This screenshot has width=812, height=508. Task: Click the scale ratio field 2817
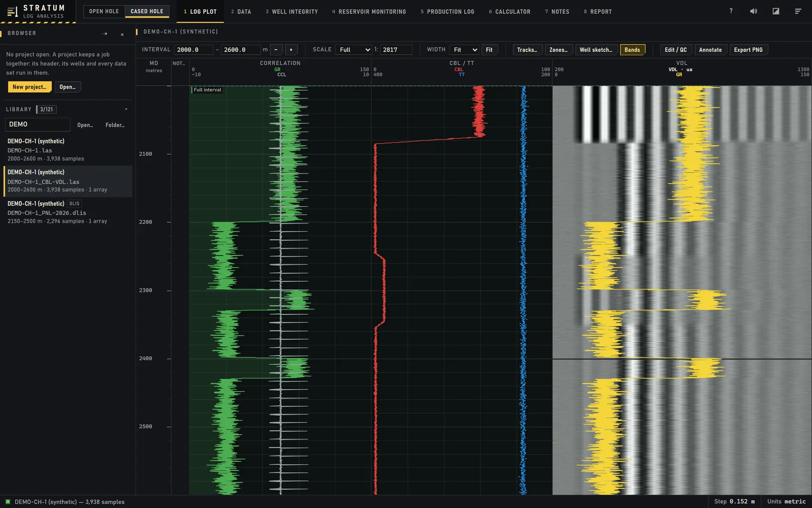(396, 50)
